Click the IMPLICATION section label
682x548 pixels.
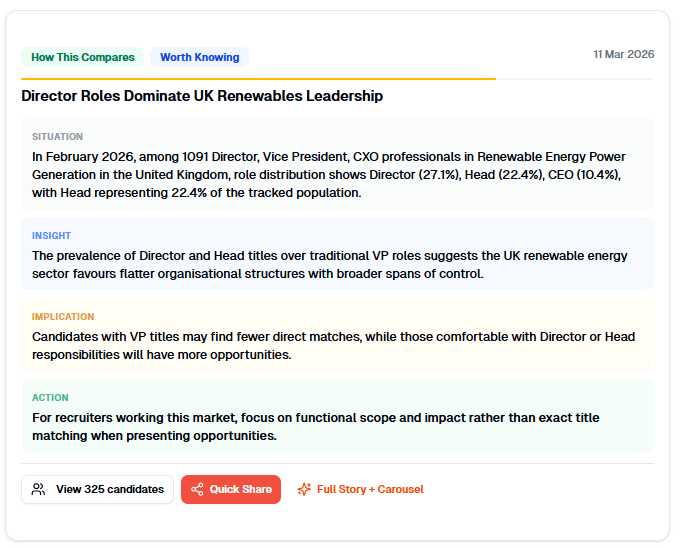coord(63,317)
